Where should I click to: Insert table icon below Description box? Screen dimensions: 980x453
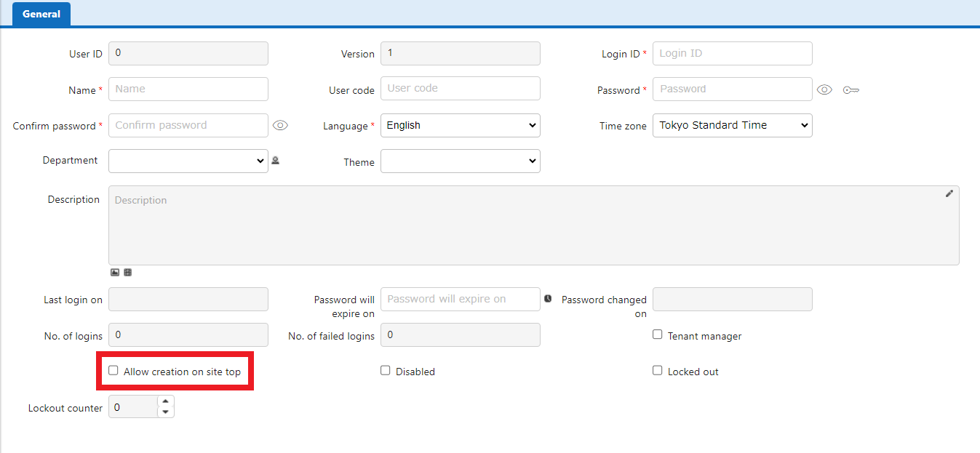coord(128,273)
